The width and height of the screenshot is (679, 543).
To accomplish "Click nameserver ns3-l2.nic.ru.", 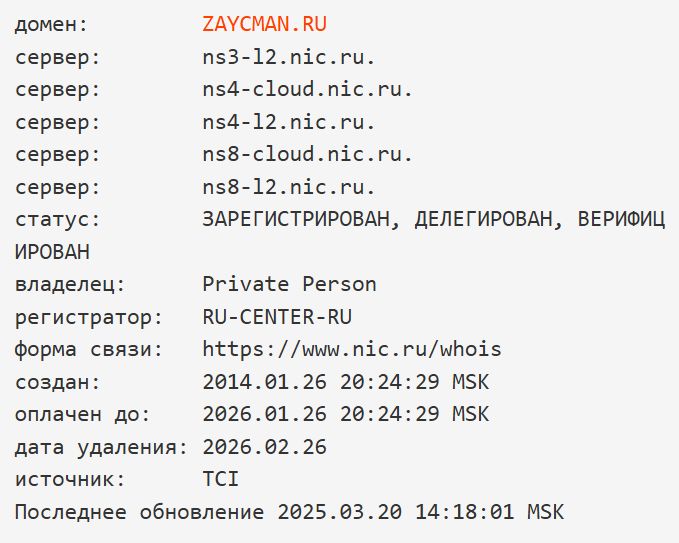I will point(289,57).
